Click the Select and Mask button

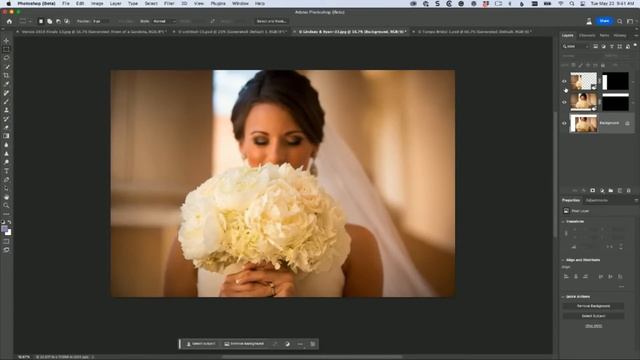tap(271, 21)
